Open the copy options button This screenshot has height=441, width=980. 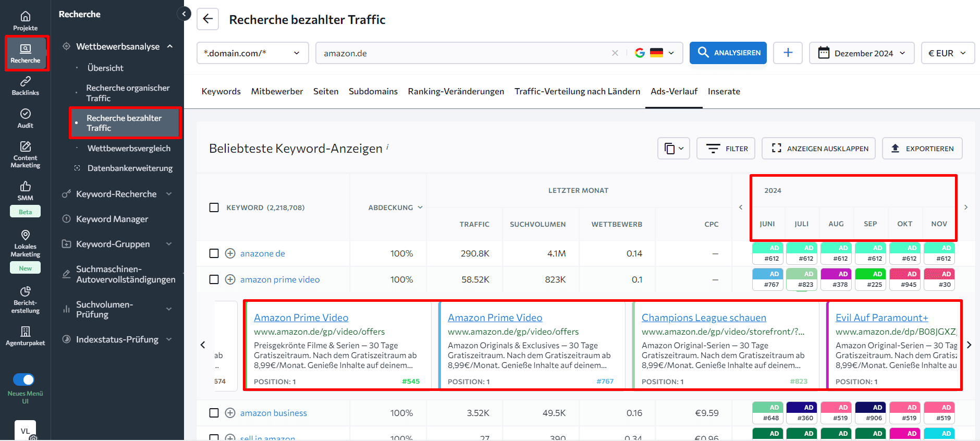coord(673,149)
